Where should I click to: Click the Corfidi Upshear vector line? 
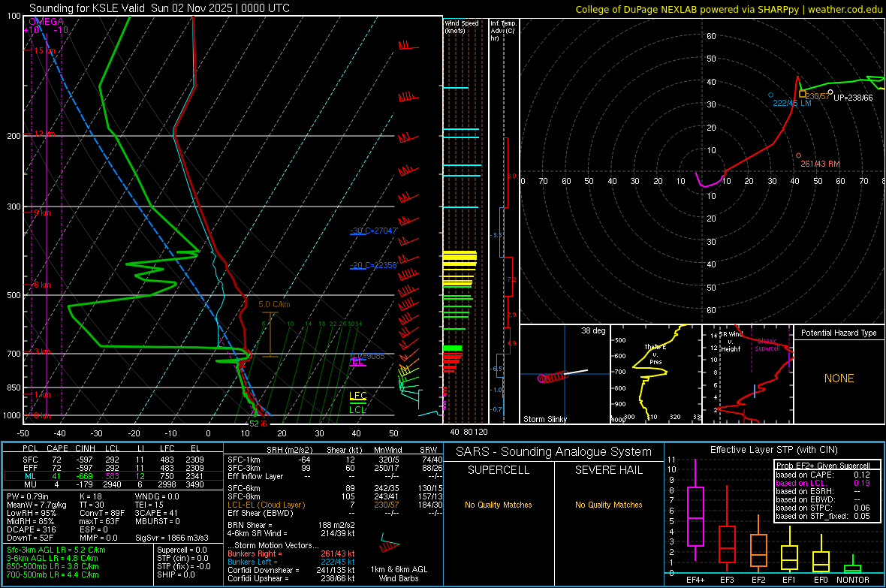click(291, 578)
